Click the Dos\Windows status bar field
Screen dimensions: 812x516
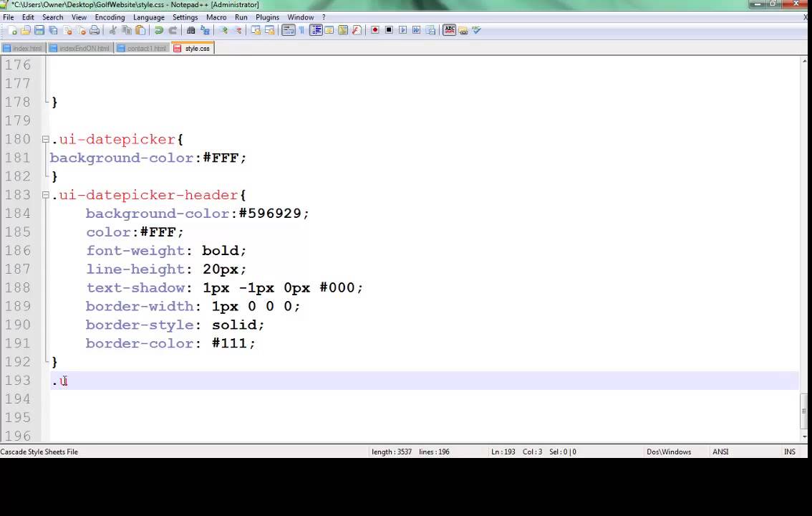pyautogui.click(x=669, y=451)
